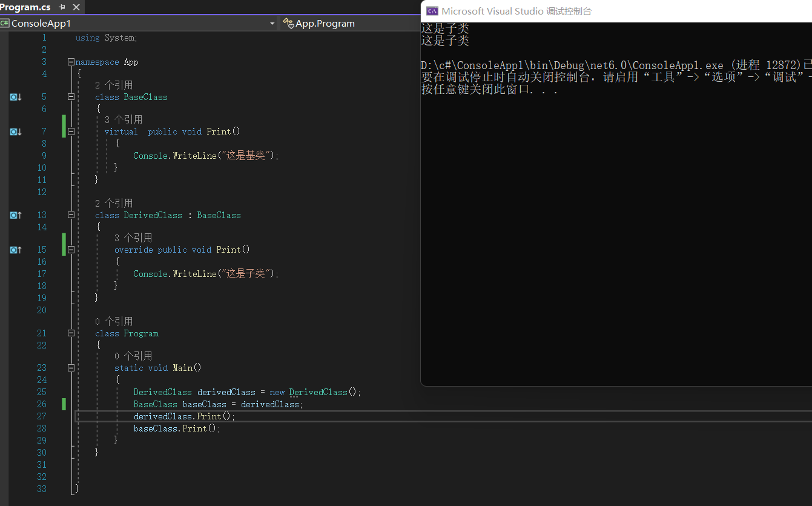Image resolution: width=812 pixels, height=506 pixels.
Task: Click line number 27 in the margin
Action: 41,416
